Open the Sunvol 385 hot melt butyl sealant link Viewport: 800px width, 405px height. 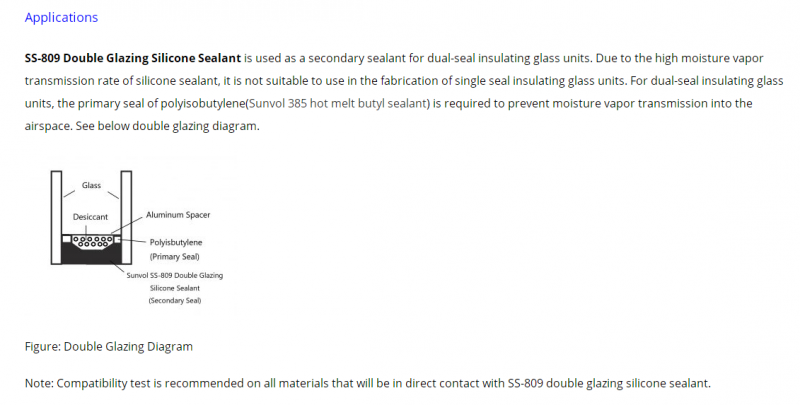[x=339, y=104]
